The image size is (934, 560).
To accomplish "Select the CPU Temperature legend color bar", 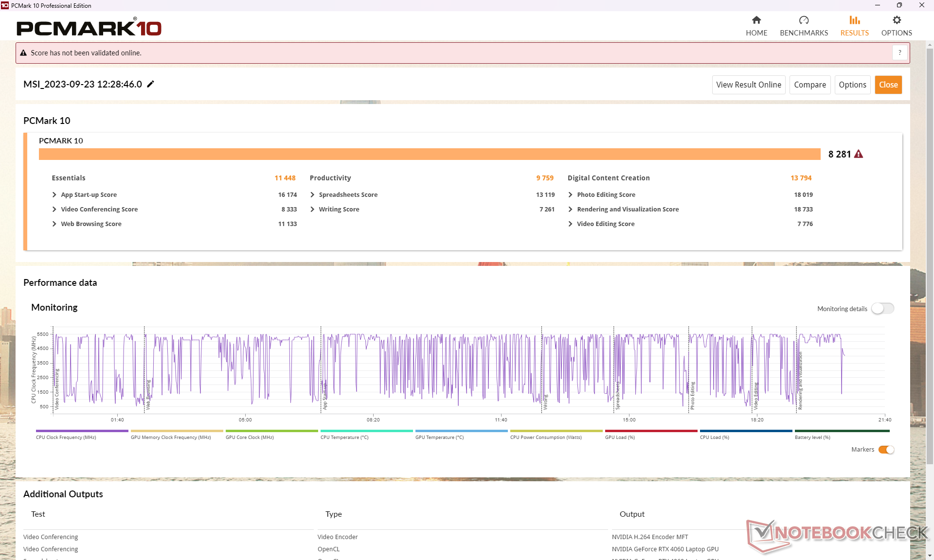I will (366, 431).
